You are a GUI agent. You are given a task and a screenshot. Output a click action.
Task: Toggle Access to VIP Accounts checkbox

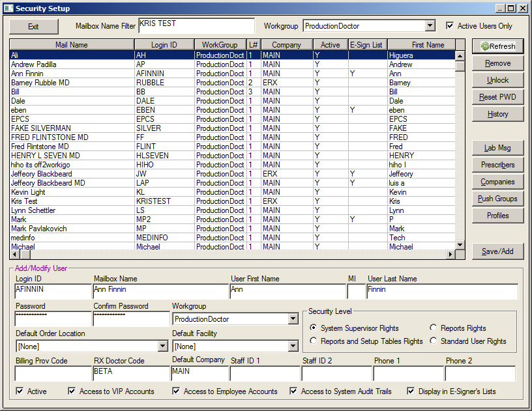pyautogui.click(x=72, y=391)
